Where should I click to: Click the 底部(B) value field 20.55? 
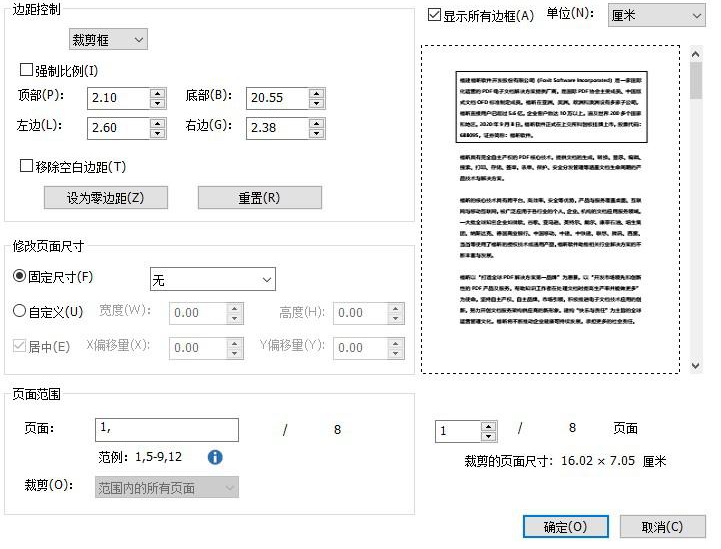point(277,98)
